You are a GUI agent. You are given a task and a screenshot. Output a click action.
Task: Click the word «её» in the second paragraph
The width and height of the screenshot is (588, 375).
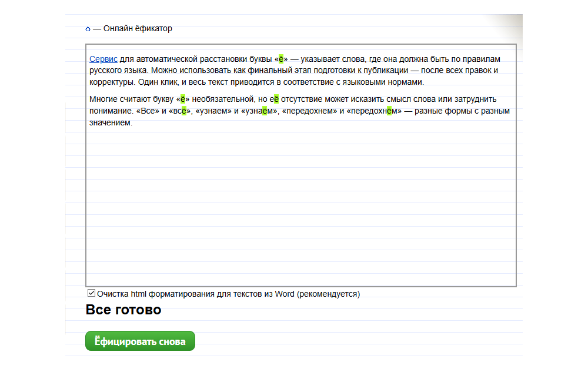point(274,99)
